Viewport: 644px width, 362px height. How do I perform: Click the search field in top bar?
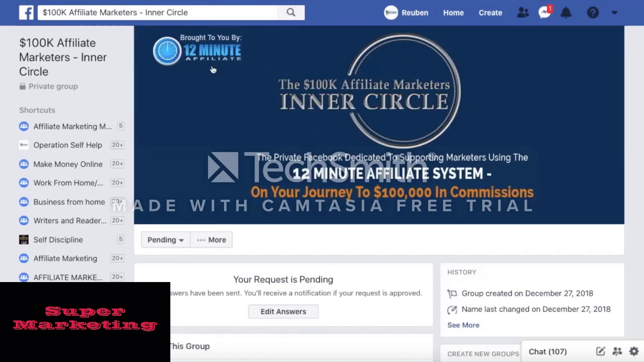pyautogui.click(x=157, y=13)
